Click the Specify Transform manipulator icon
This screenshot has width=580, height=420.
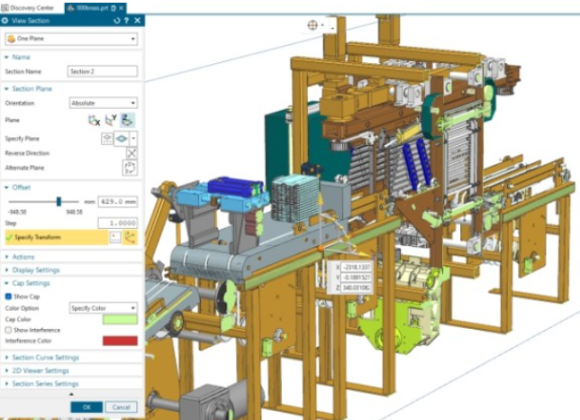[x=130, y=237]
